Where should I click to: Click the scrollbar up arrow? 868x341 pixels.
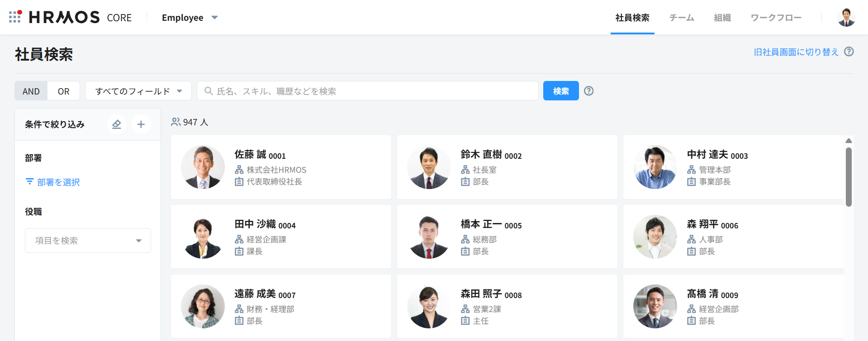(849, 141)
